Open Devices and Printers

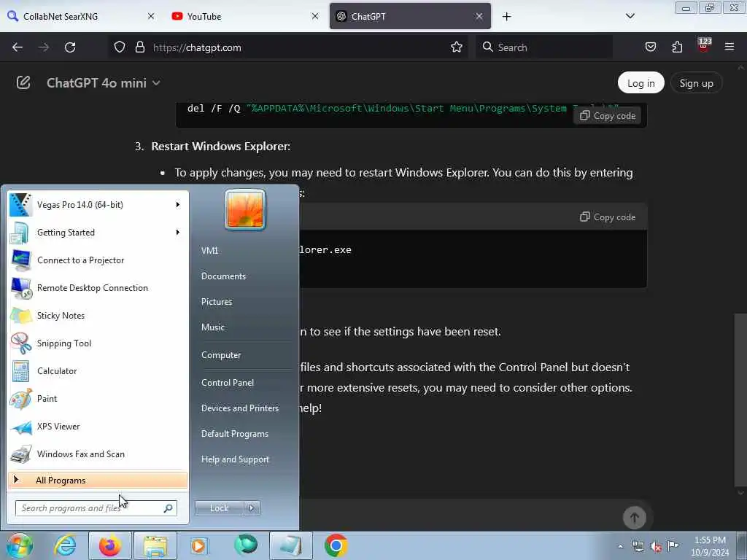(x=239, y=408)
